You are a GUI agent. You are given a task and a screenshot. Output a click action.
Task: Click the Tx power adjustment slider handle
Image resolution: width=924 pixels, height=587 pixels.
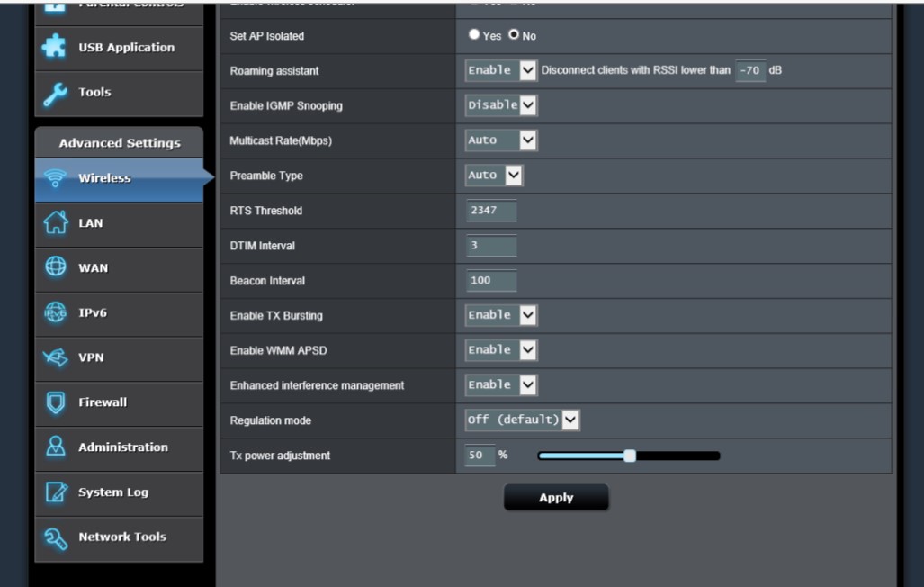coord(630,456)
